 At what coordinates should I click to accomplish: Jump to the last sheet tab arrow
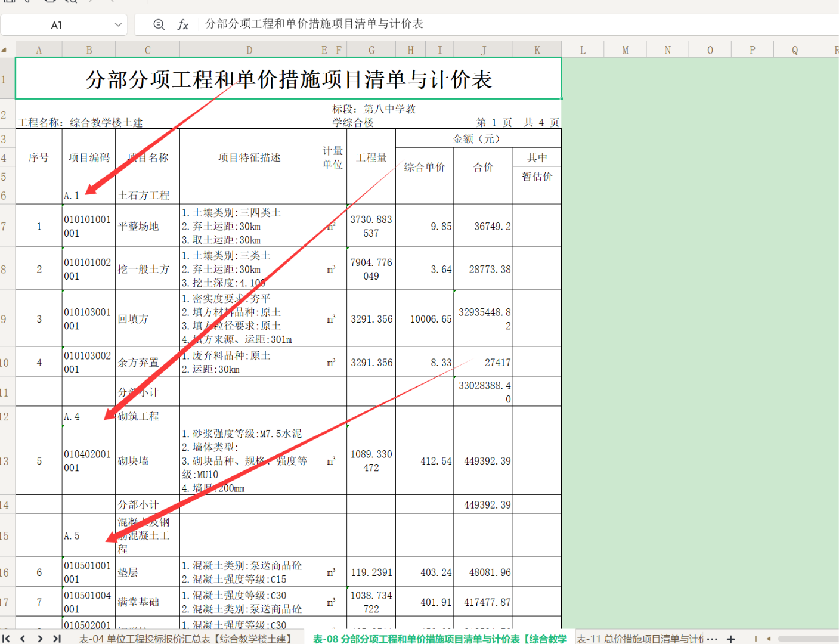[x=57, y=639]
